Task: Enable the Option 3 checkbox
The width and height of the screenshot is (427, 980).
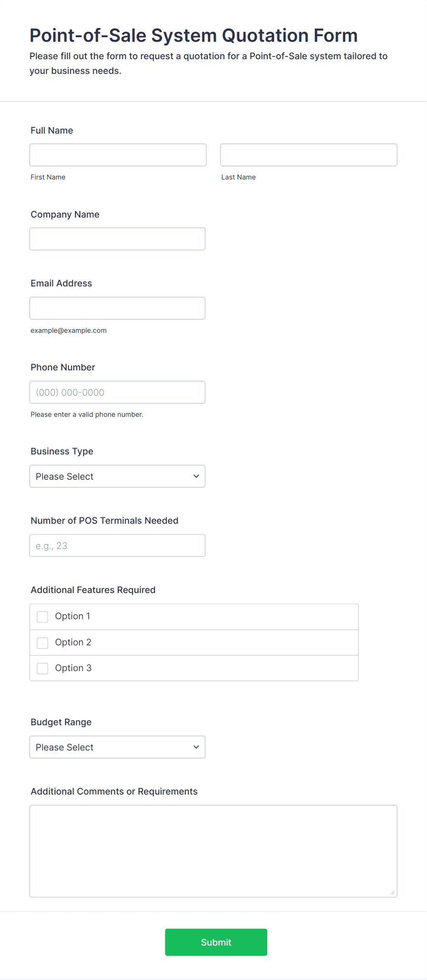Action: 43,668
